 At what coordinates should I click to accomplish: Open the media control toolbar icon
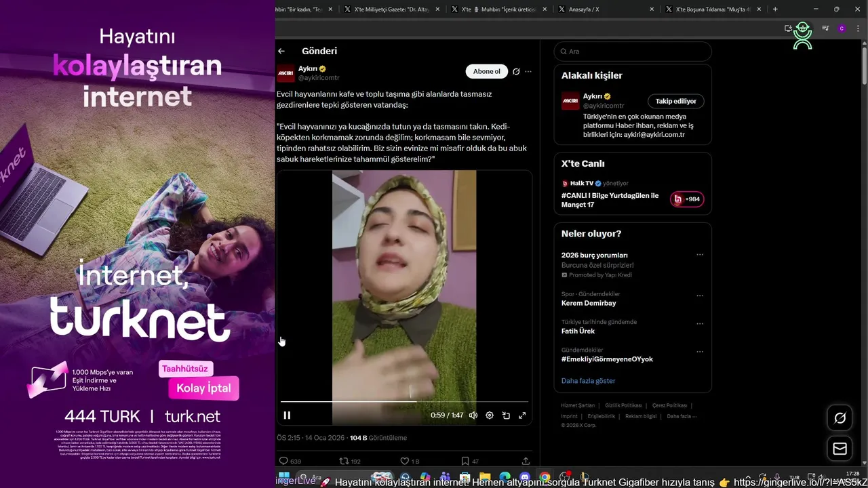825,28
